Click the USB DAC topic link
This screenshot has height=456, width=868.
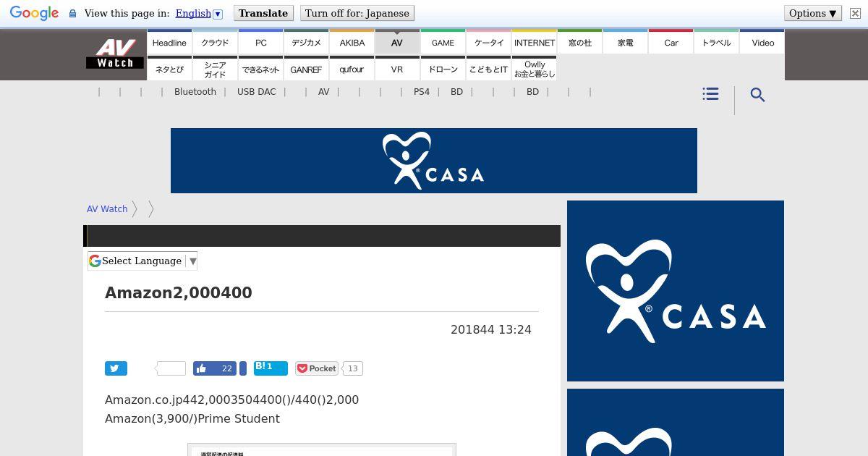pyautogui.click(x=256, y=92)
